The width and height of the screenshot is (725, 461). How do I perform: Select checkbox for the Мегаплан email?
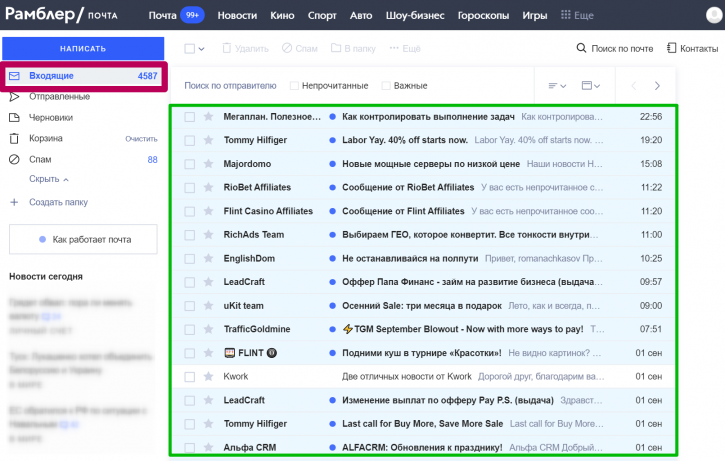[x=190, y=117]
